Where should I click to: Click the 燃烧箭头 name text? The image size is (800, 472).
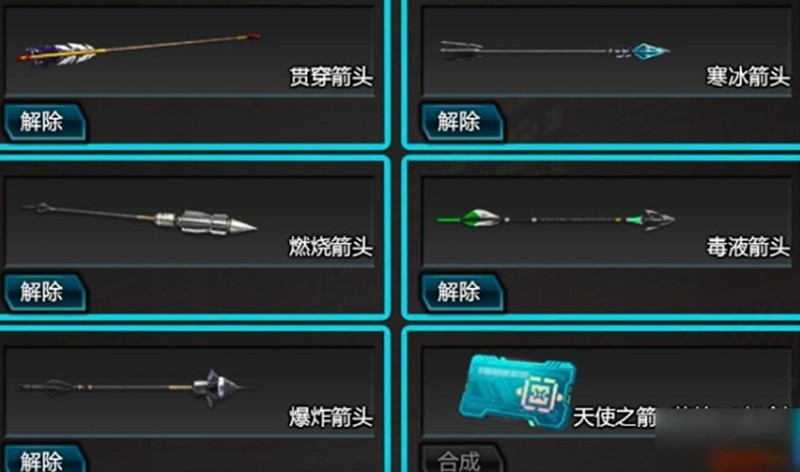tap(331, 247)
